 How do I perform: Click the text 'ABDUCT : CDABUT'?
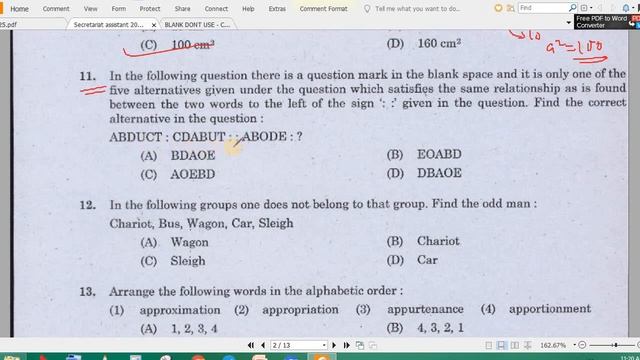tap(167, 137)
